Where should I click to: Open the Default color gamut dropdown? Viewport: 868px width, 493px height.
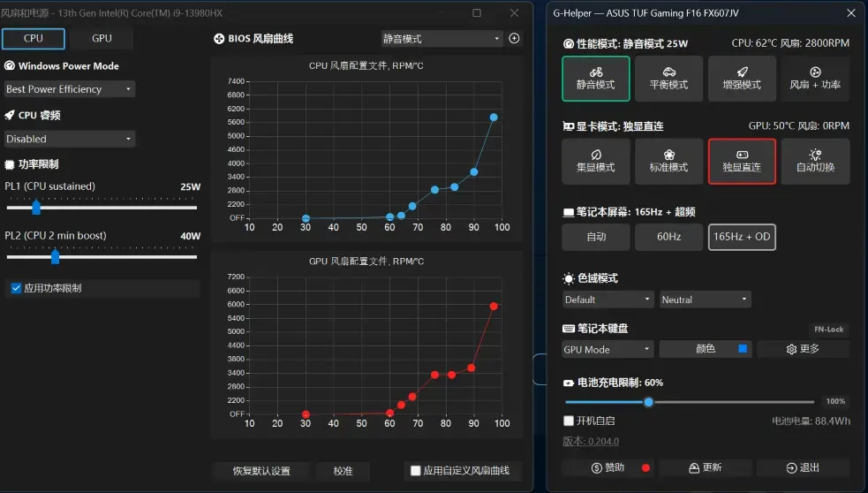pyautogui.click(x=608, y=300)
